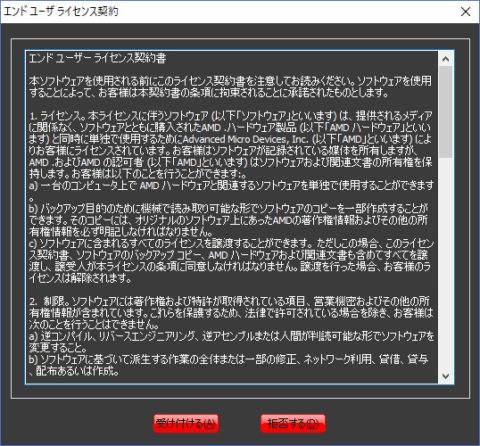The image size is (480, 446).
Task: Click empty scrollbar track below the thumb
Action: pyautogui.click(x=446, y=263)
